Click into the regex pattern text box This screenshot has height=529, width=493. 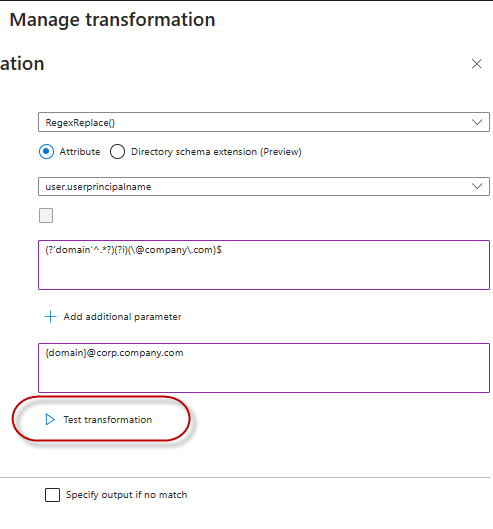tap(264, 265)
